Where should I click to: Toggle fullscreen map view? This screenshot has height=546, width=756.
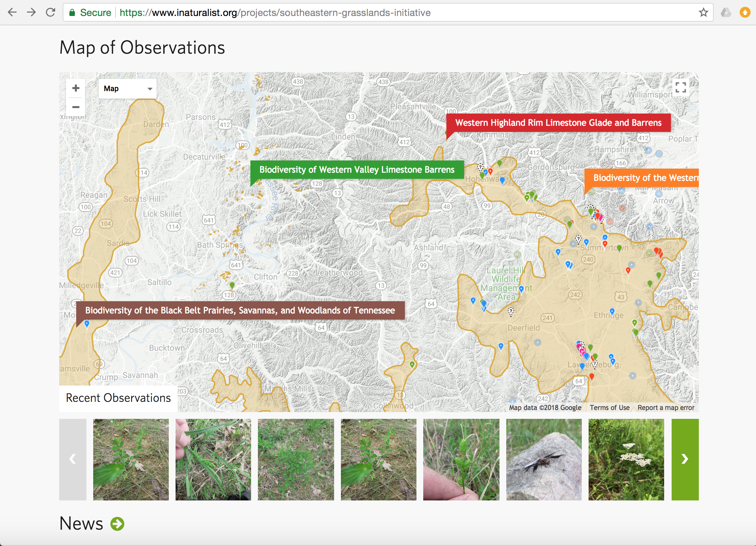pos(680,87)
